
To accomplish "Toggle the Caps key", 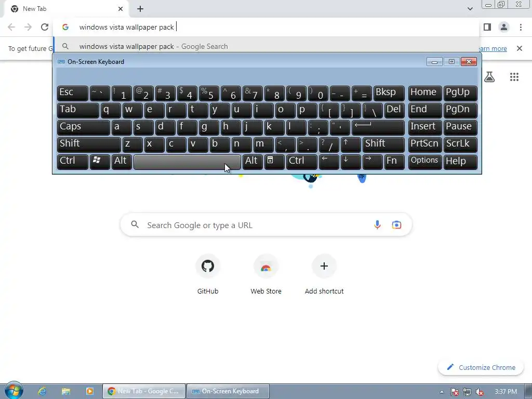I will tap(84, 127).
